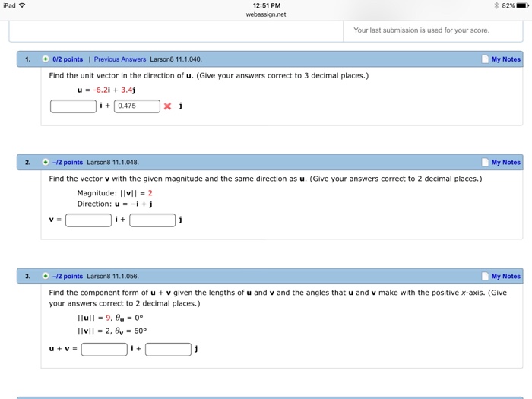Click the j-component field containing 0.475
The height and width of the screenshot is (399, 532).
click(137, 106)
